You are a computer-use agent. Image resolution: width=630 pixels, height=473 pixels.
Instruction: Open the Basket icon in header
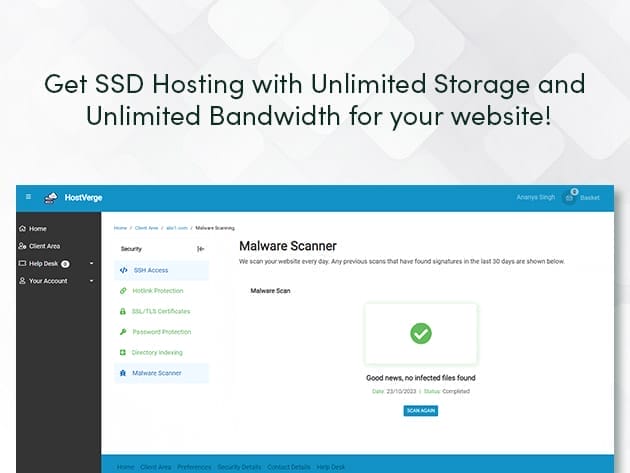point(571,197)
